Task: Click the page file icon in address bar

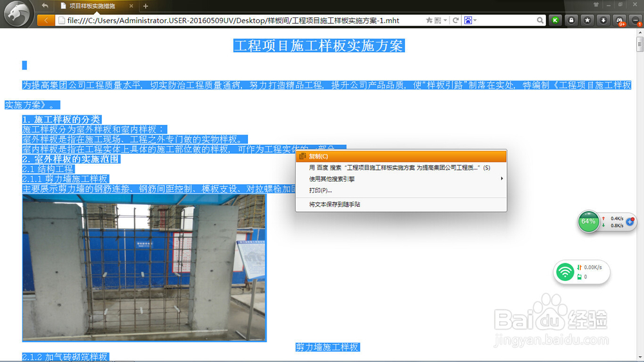Action: coord(62,21)
